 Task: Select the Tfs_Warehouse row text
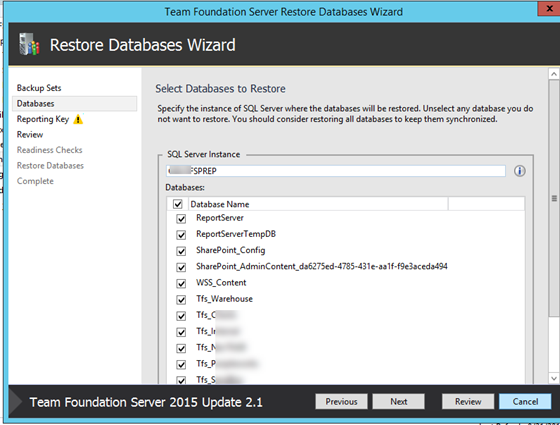tap(224, 299)
